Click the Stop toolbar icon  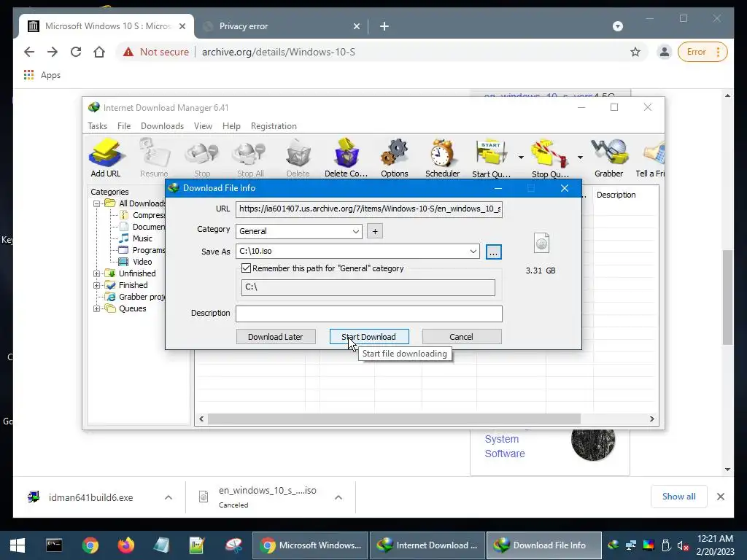[x=202, y=157]
